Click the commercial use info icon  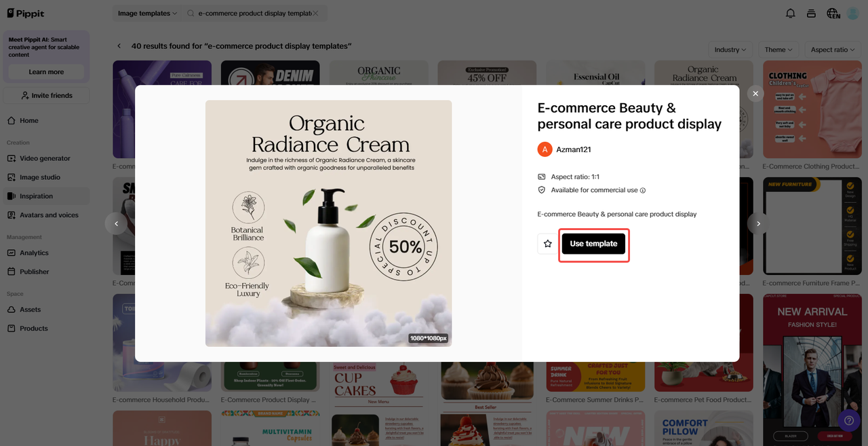coord(643,191)
